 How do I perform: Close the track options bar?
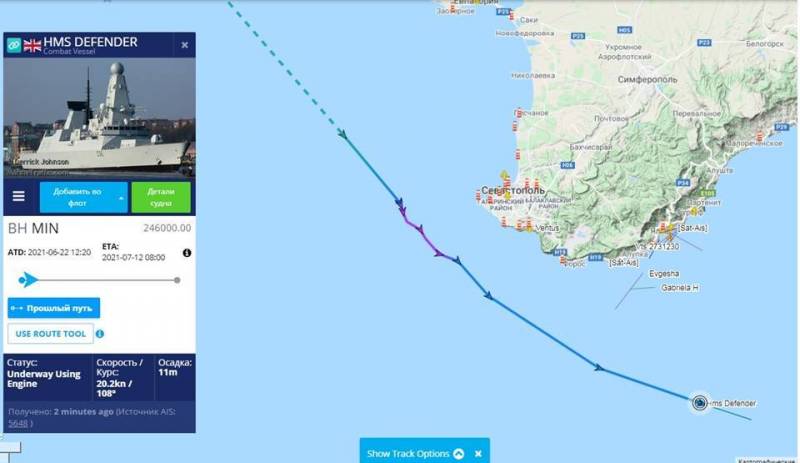pyautogui.click(x=478, y=453)
